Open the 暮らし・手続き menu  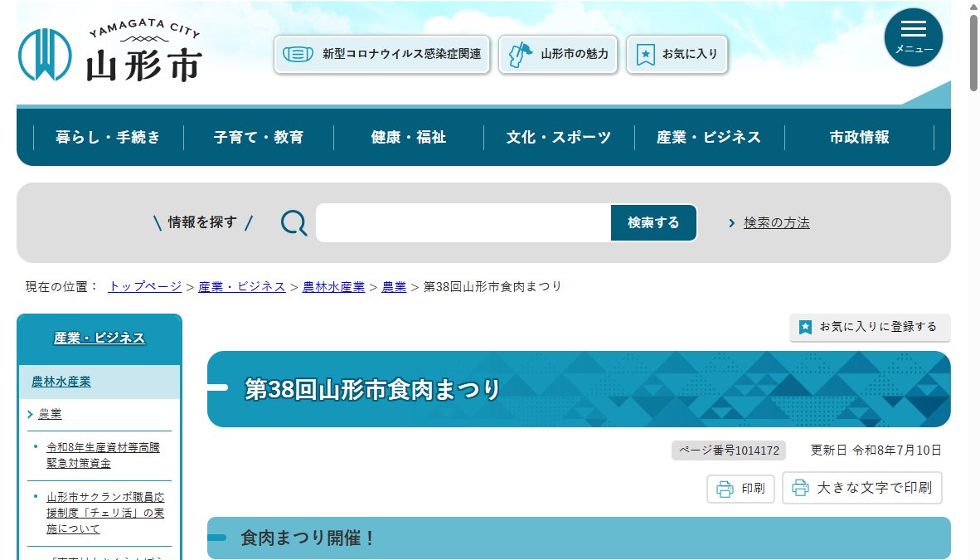[108, 137]
